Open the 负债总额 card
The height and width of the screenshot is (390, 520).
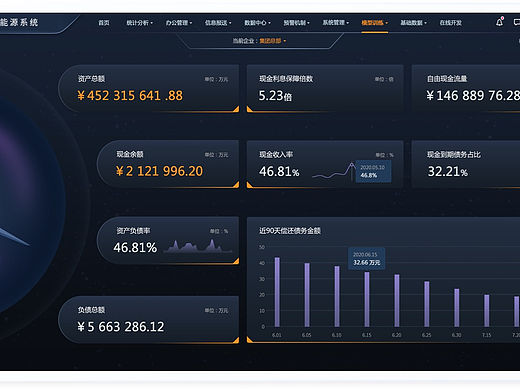coord(149,319)
